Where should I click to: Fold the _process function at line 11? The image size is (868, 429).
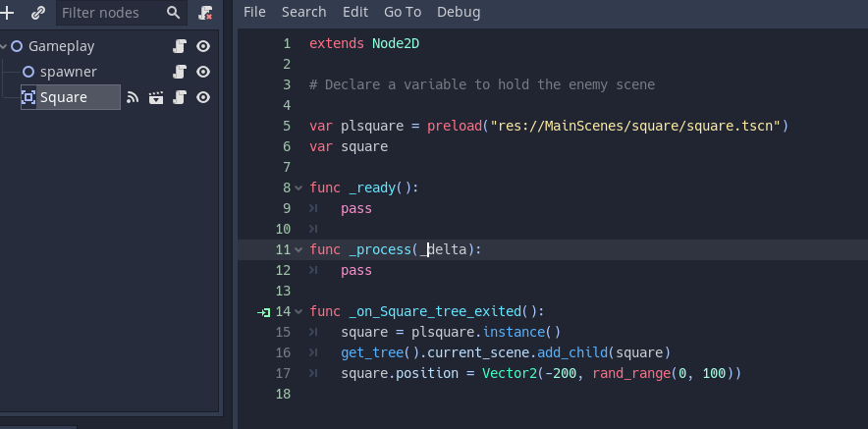298,250
